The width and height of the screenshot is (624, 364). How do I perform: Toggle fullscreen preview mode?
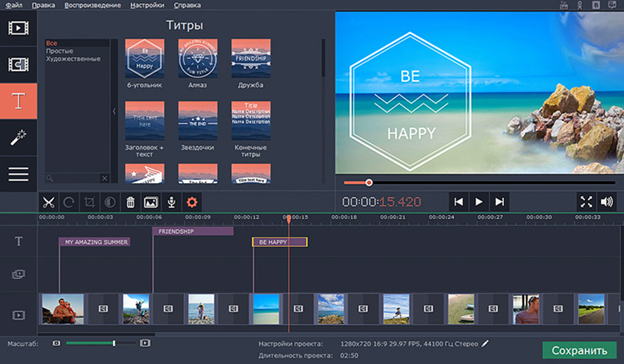click(586, 202)
